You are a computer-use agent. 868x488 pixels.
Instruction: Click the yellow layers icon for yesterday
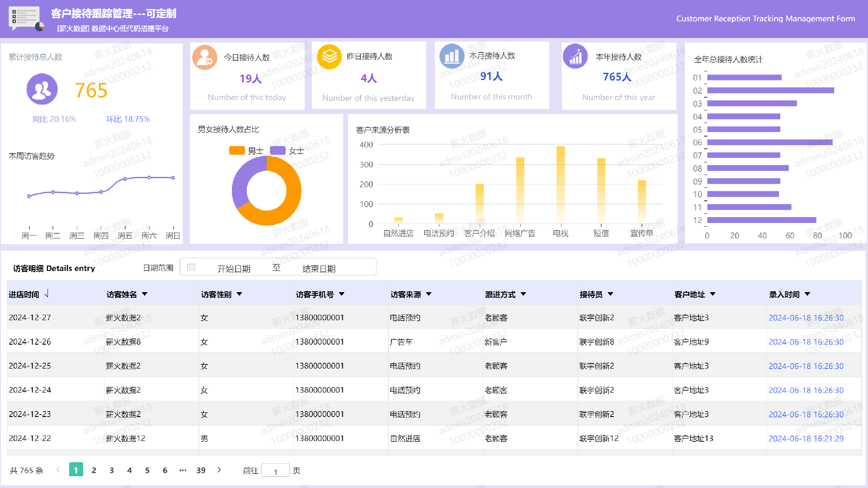(329, 57)
